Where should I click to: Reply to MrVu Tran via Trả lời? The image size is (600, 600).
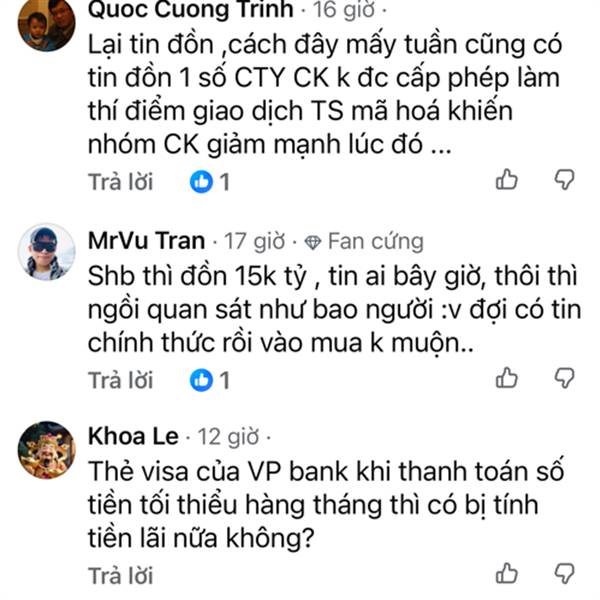coord(121,380)
